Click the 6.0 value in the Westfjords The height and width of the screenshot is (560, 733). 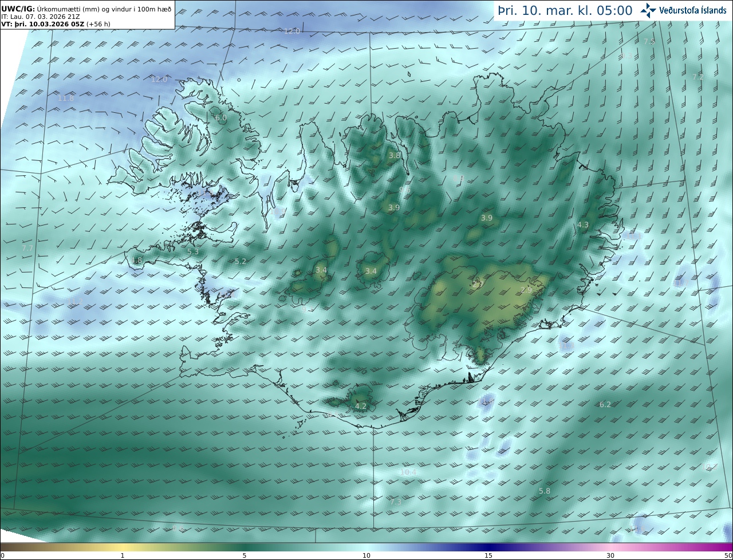(x=221, y=118)
